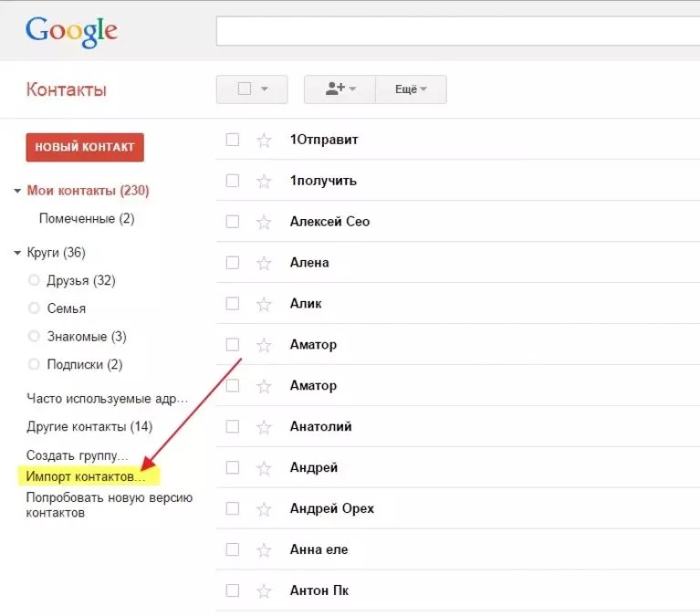
Task: Check the box for Анатолий
Action: click(x=233, y=427)
